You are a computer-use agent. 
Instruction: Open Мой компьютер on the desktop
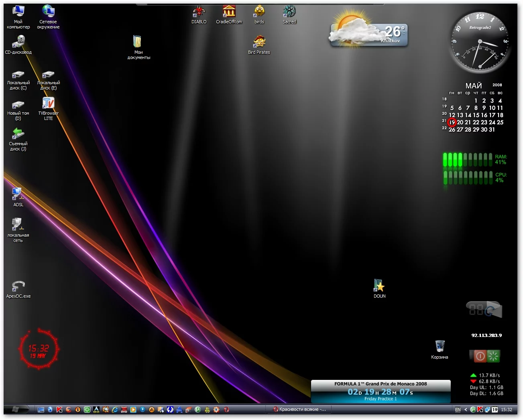coord(18,12)
